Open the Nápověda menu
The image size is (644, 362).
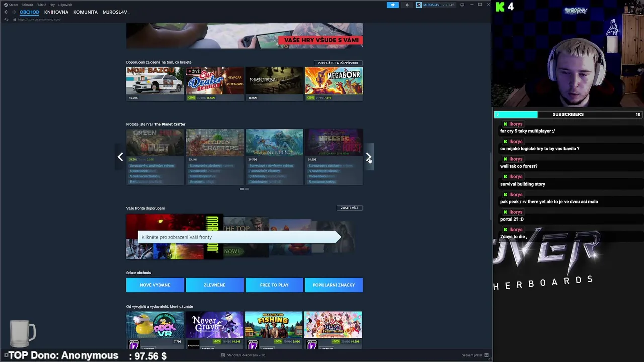[x=65, y=5]
